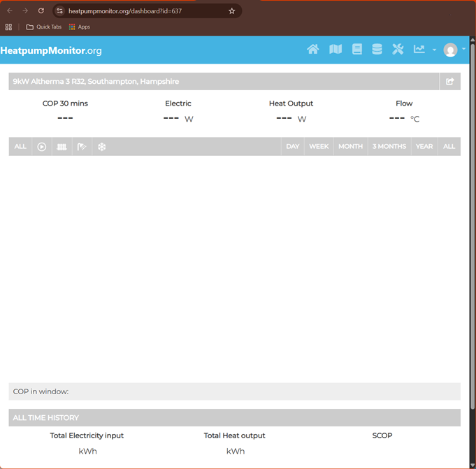
Task: Click the wrench and screwdriver tools icon
Action: click(398, 50)
